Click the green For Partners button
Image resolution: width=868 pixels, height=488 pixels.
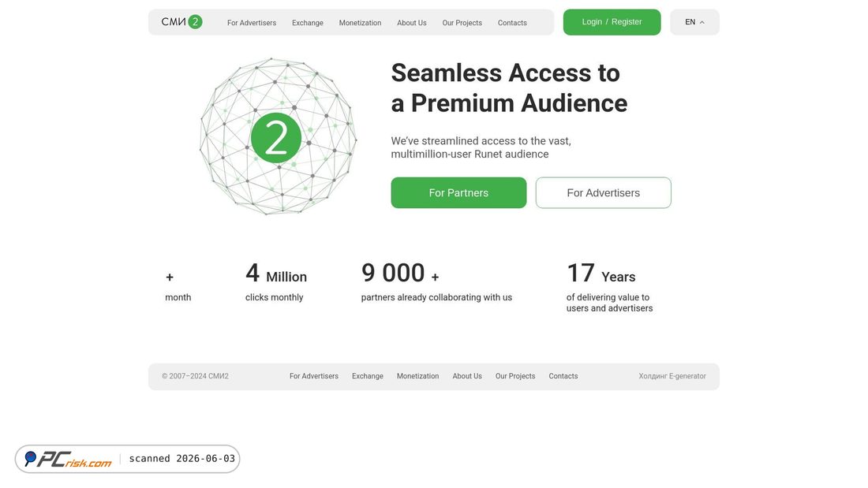458,192
